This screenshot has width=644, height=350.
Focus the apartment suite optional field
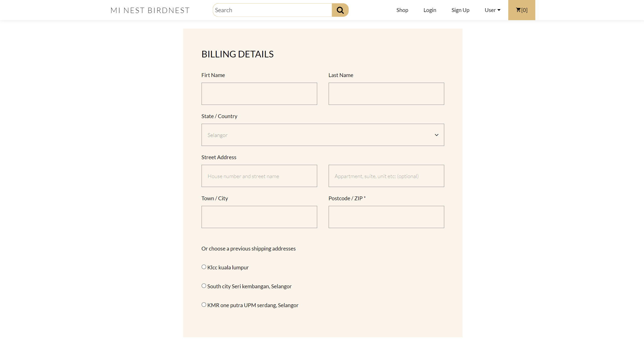(386, 176)
